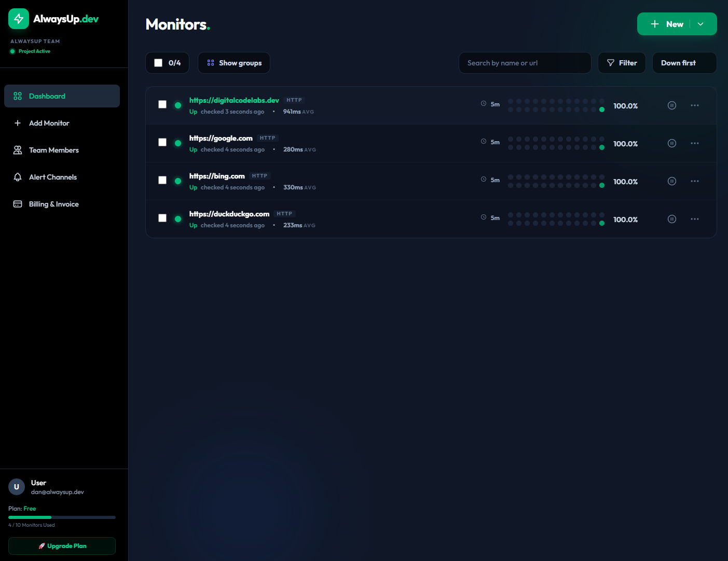
Task: Click the ALWAYSUP TEAM label
Action: [x=35, y=42]
